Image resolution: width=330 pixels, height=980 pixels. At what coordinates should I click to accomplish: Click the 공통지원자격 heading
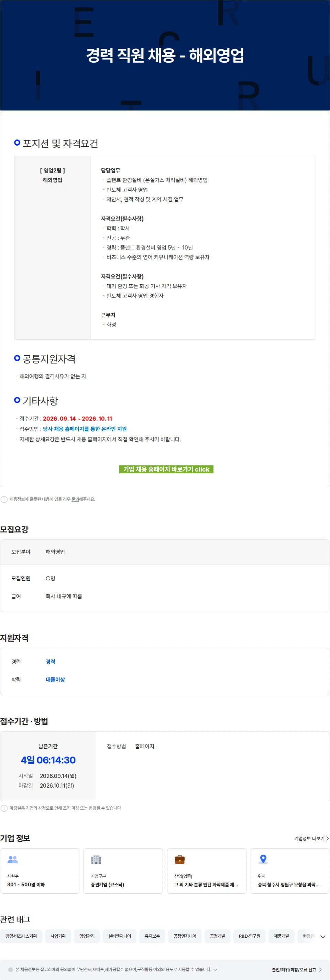(49, 359)
